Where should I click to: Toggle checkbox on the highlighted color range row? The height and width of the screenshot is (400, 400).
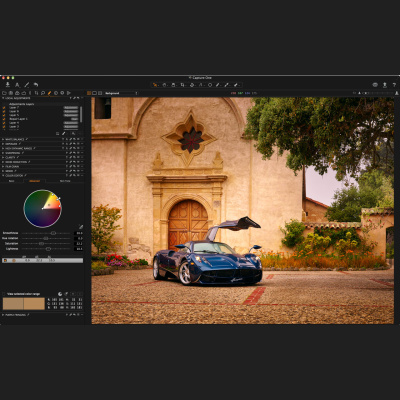pyautogui.click(x=5, y=260)
